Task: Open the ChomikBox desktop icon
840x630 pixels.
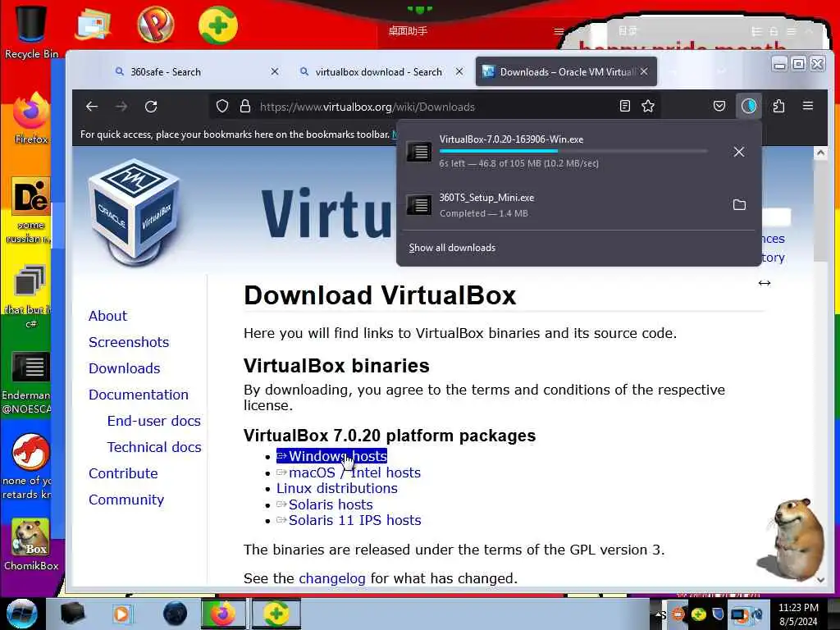Action: point(31,545)
